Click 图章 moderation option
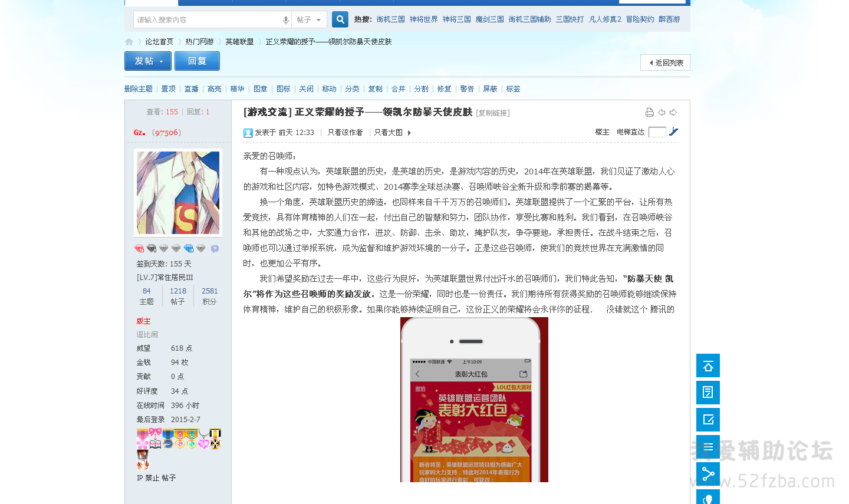Screen dimensions: 849x504 tap(261, 89)
